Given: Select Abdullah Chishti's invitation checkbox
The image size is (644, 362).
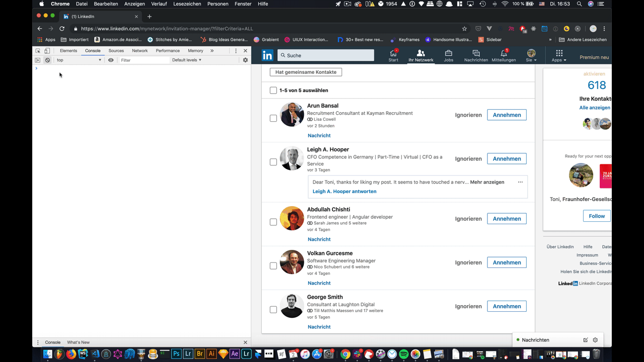Looking at the screenshot, I should [273, 222].
